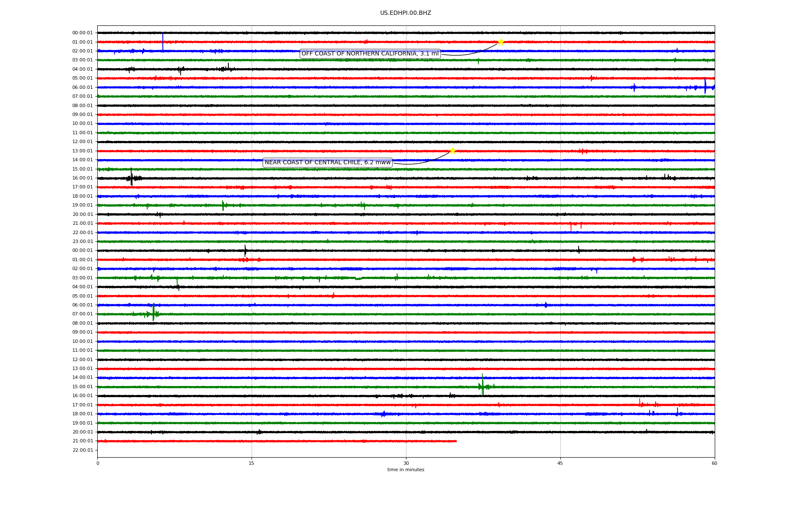This screenshot has height=508, width=812.
Task: Click the yellow star on 13:00:01 trace
Action: 453,151
